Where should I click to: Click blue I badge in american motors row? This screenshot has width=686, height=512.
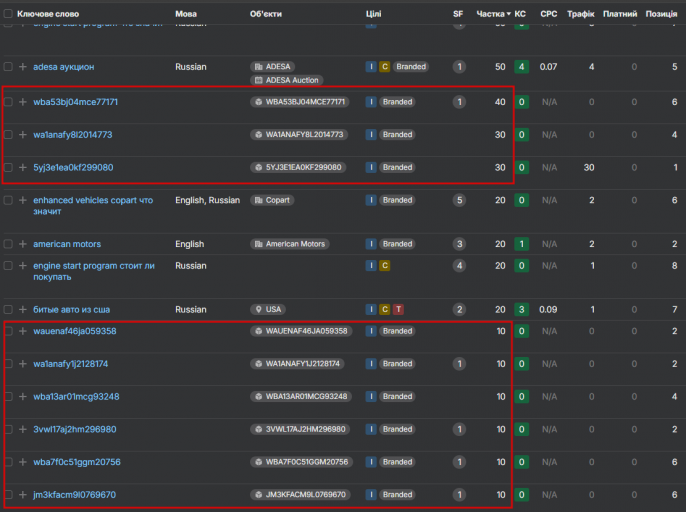(x=371, y=244)
